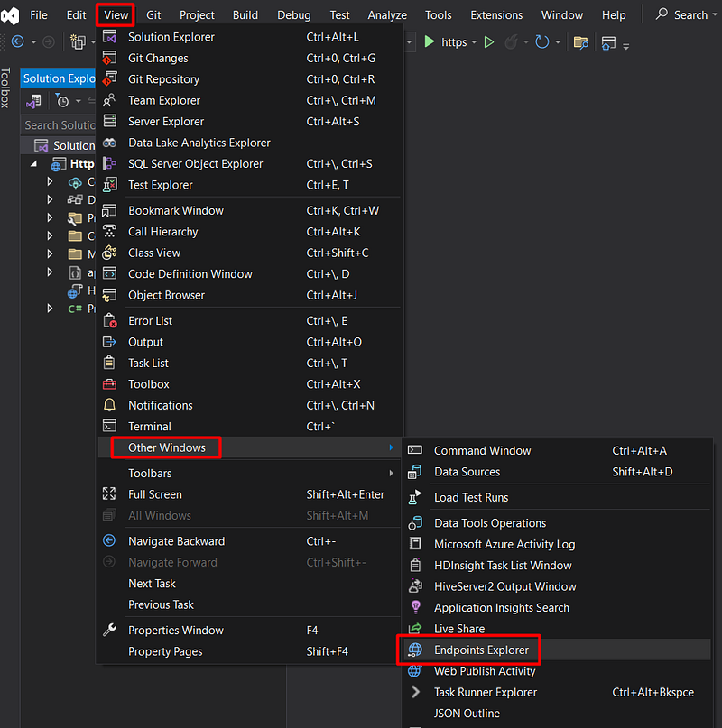Open dropdown next to Navigate Backward button
This screenshot has height=728, width=722.
33,42
